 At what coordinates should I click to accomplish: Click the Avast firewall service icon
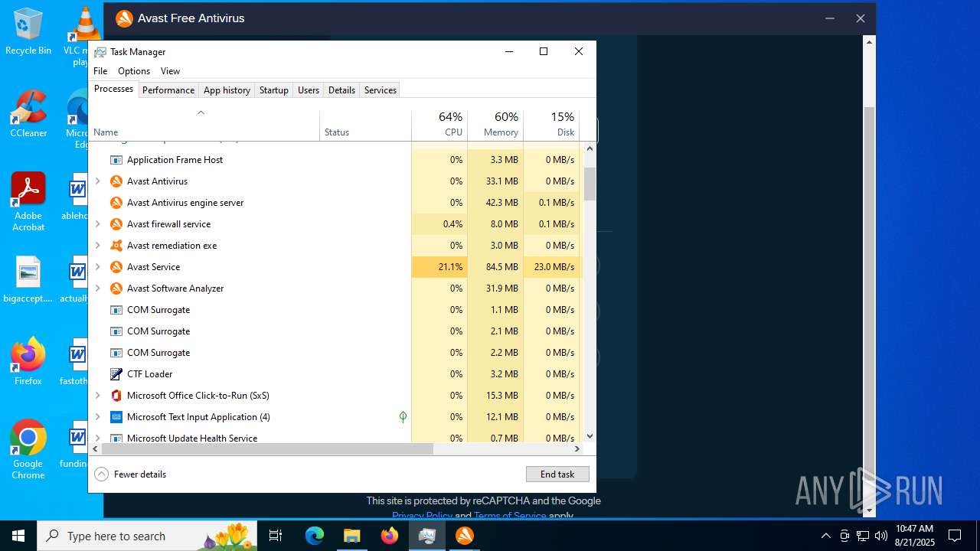(x=116, y=224)
